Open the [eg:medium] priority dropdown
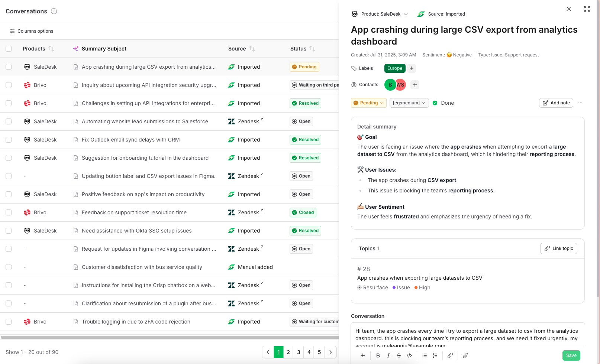This screenshot has height=364, width=600. click(409, 103)
